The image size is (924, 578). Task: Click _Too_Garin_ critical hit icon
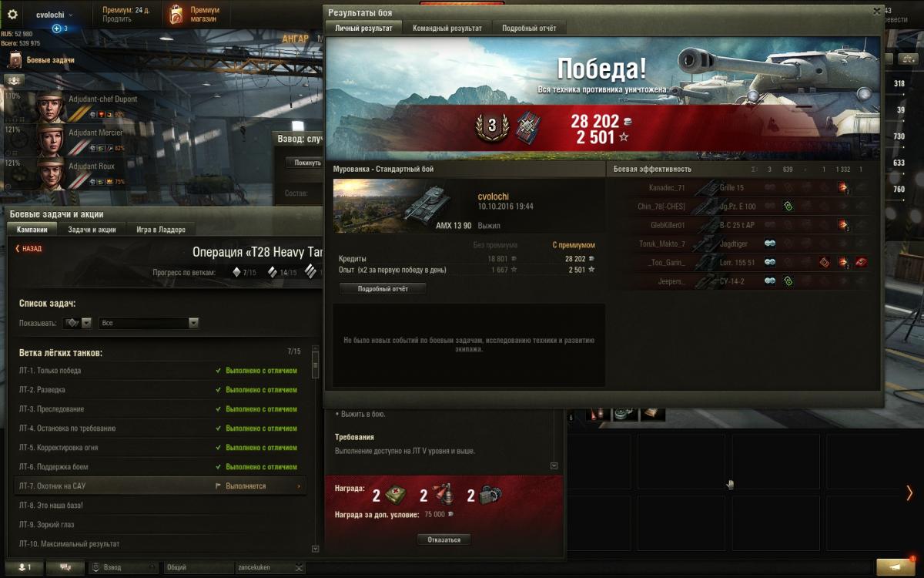[825, 262]
